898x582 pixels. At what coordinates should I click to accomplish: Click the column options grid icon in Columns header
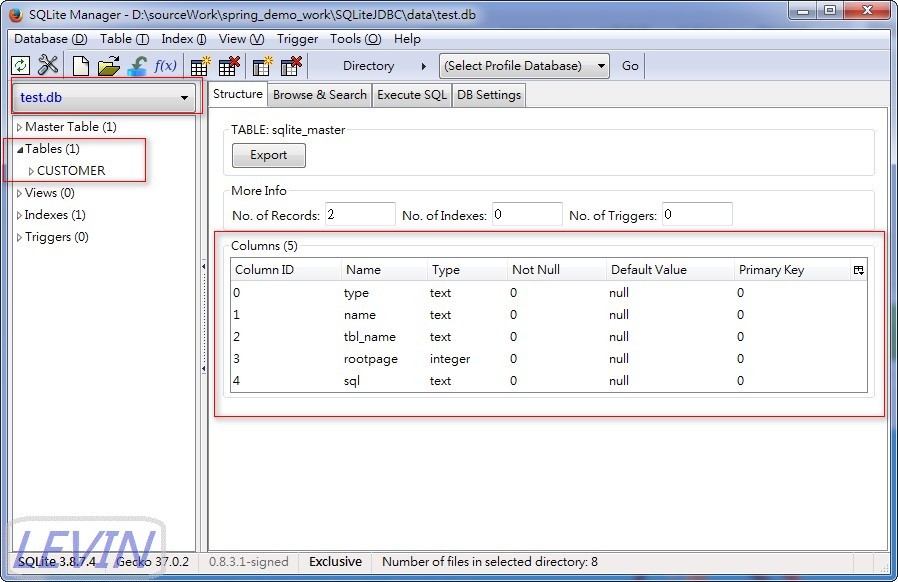[856, 269]
